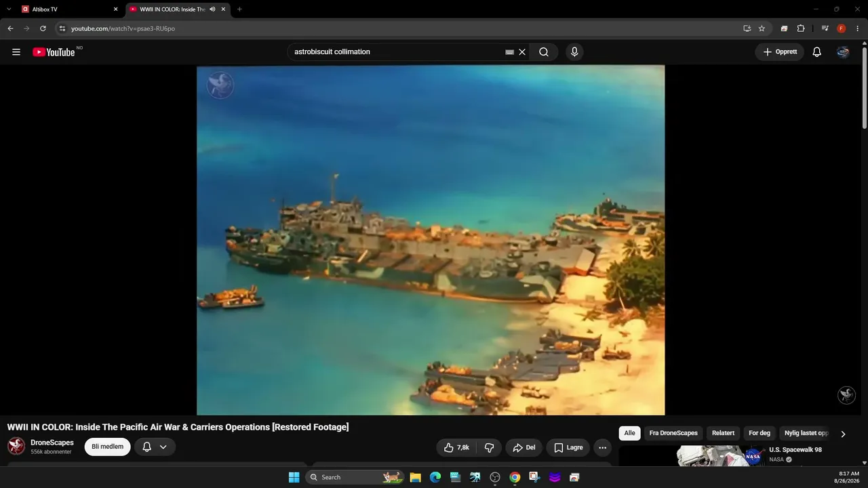The image size is (868, 488).
Task: Dislike the video
Action: pos(489,447)
